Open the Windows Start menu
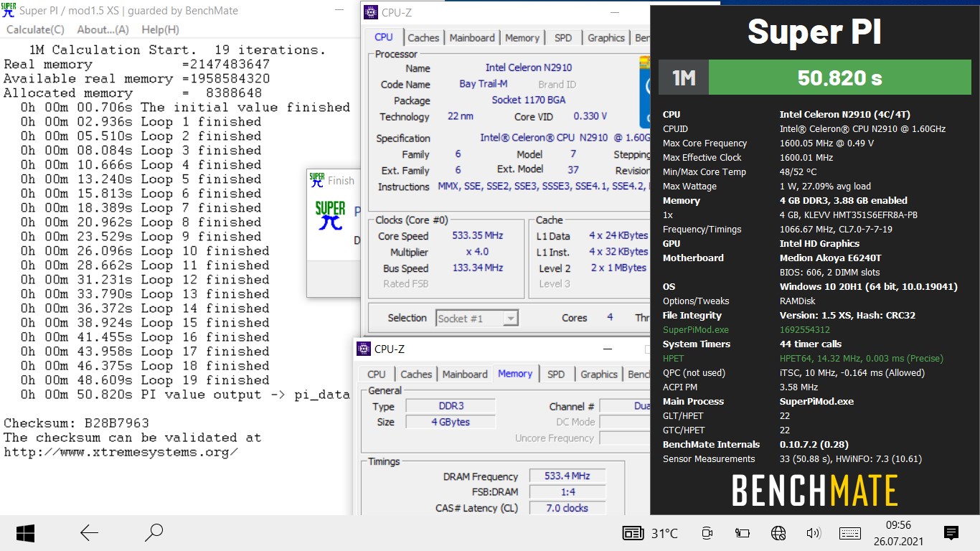 tap(25, 533)
